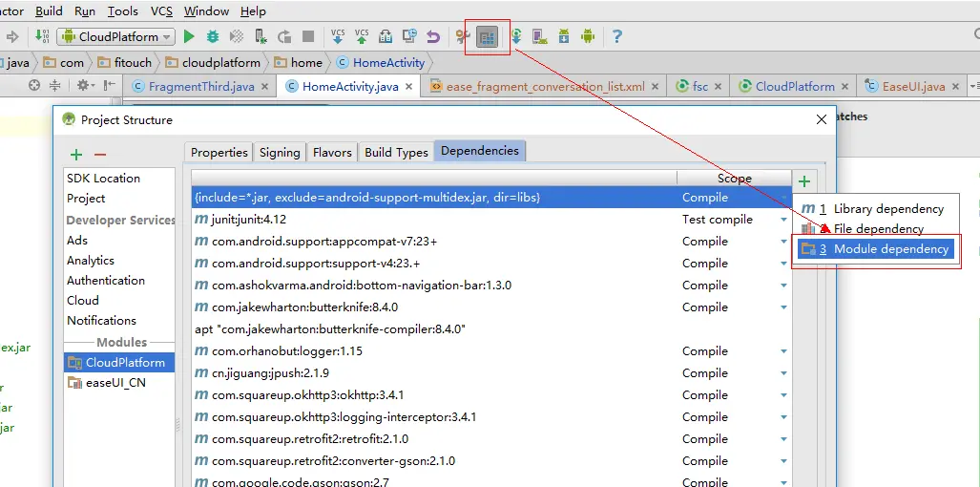Start debugging with the bug icon
The image size is (980, 487).
point(213,37)
